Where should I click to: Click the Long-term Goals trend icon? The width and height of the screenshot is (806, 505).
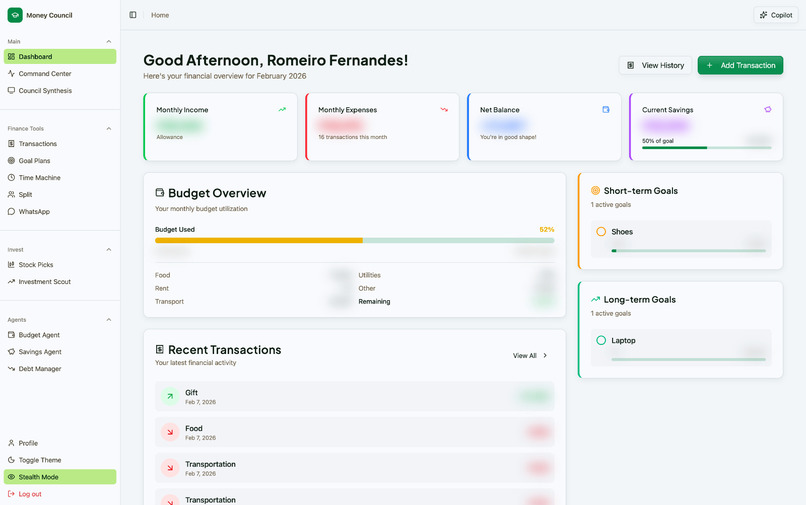tap(595, 299)
